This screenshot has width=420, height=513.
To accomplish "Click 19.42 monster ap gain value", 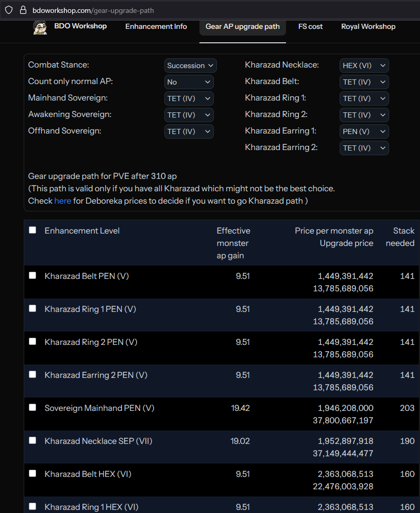I will point(241,408).
